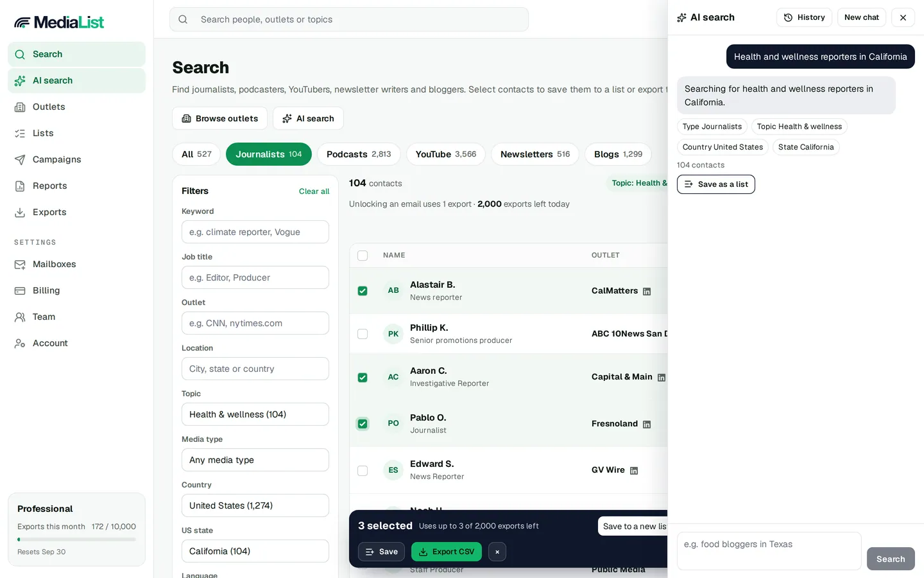Click the Location filter field
Viewport: 924px width, 578px height.
[x=255, y=369]
